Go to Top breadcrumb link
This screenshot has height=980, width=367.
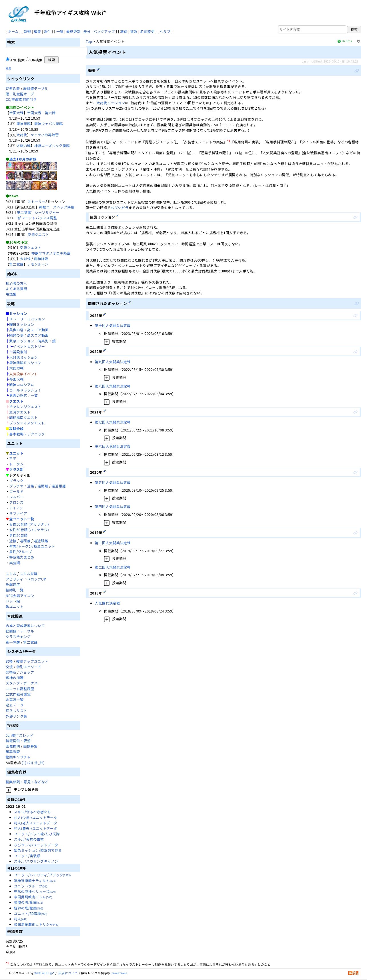pyautogui.click(x=89, y=41)
